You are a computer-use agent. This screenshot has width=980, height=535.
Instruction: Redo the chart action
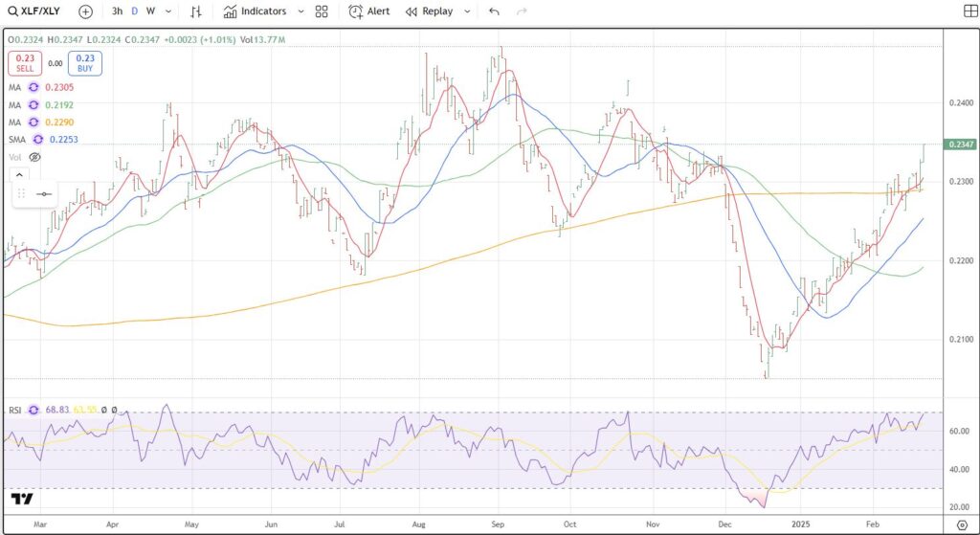tap(523, 11)
